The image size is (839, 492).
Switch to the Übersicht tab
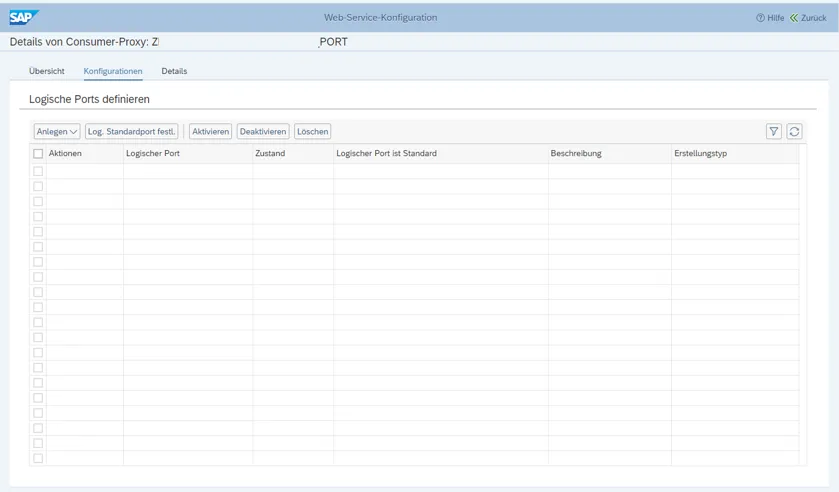point(47,71)
